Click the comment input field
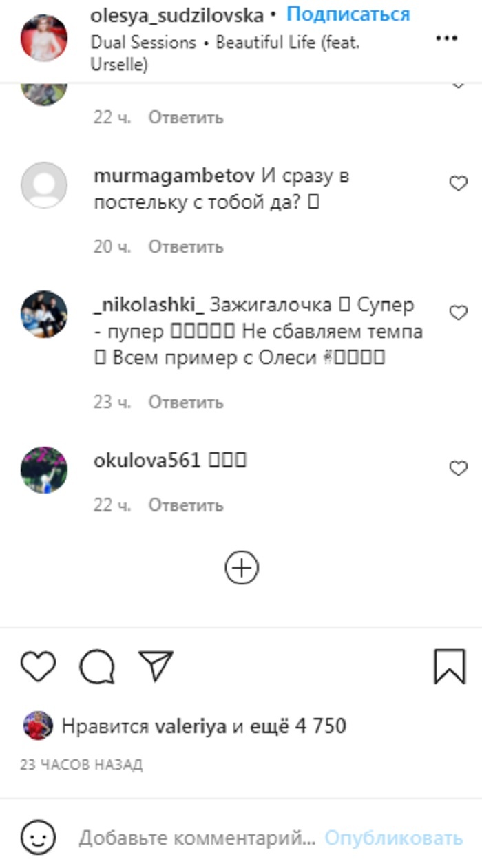This screenshot has height=868, width=482. coord(197,838)
